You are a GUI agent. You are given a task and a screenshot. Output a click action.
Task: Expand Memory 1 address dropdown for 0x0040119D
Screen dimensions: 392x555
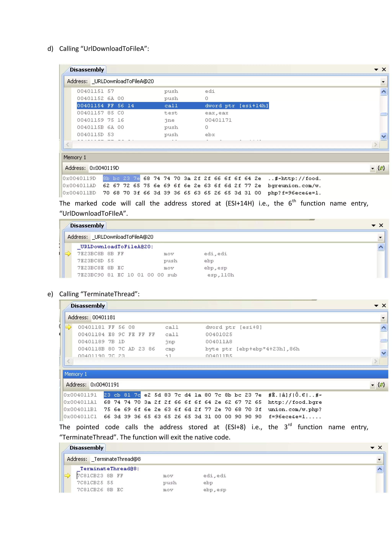(372, 168)
